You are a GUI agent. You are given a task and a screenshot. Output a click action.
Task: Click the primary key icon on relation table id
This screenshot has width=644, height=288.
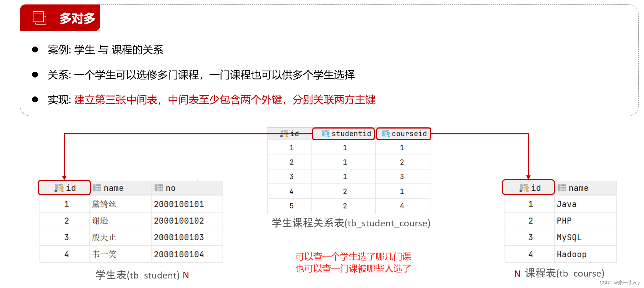coord(284,134)
